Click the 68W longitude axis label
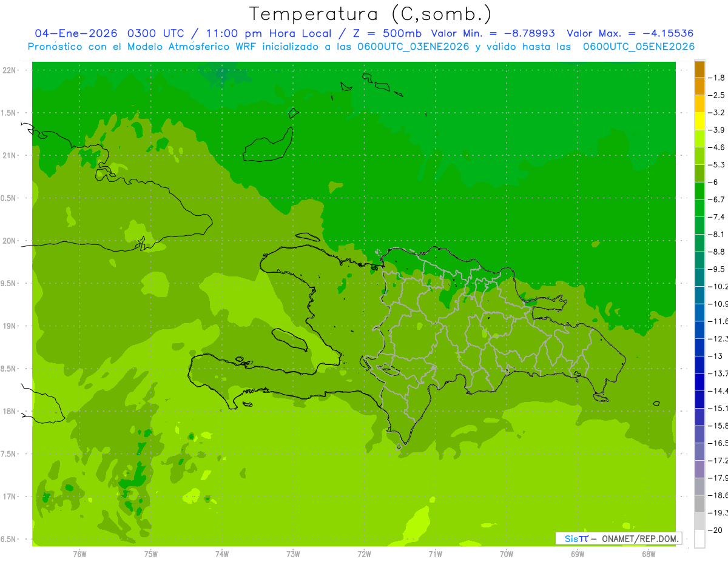Image resolution: width=728 pixels, height=562 pixels. pos(649,554)
